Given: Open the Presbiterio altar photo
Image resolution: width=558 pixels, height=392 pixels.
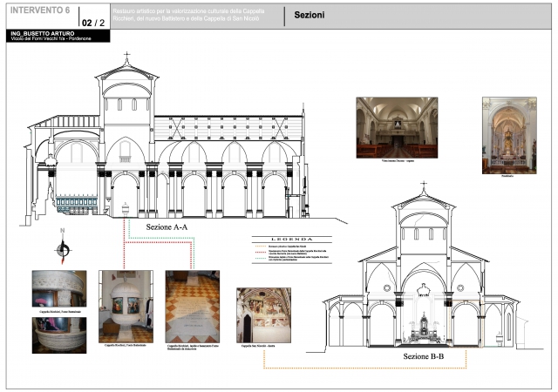Looking at the screenshot, I should tap(509, 132).
